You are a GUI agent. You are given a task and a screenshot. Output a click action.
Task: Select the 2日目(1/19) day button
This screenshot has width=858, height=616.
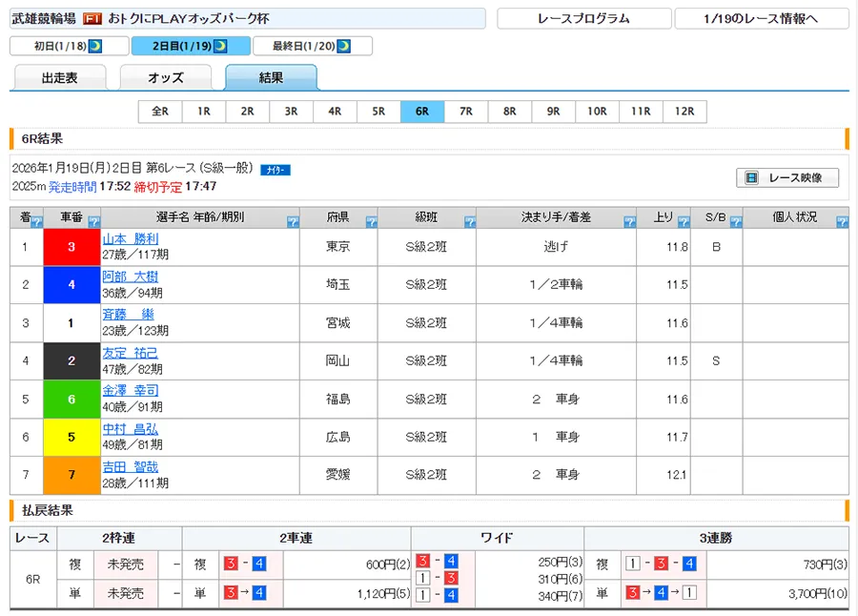pyautogui.click(x=191, y=46)
